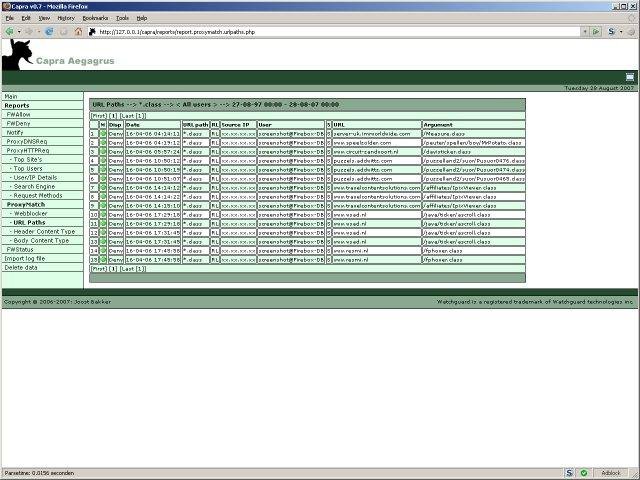Click the green Go button beside the address bar

coord(596,31)
